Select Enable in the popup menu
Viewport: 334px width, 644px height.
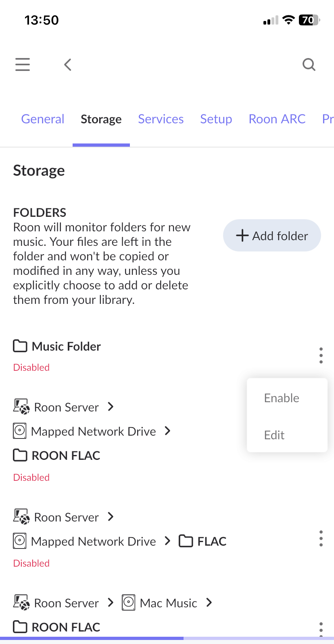click(282, 398)
